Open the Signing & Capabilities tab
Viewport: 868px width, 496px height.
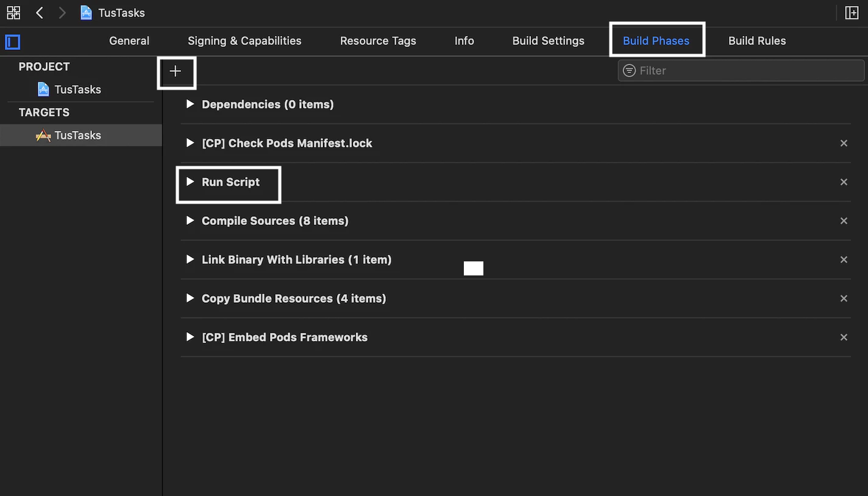(244, 41)
